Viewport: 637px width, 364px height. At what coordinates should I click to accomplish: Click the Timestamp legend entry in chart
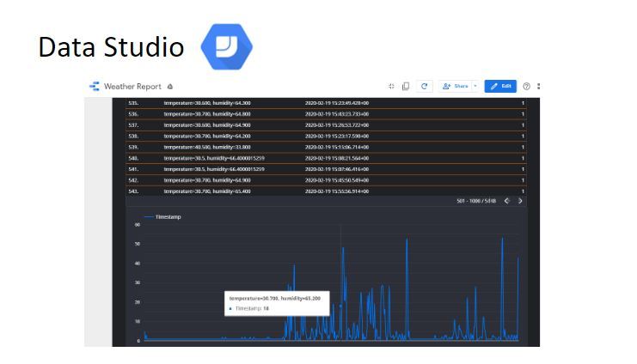point(163,217)
